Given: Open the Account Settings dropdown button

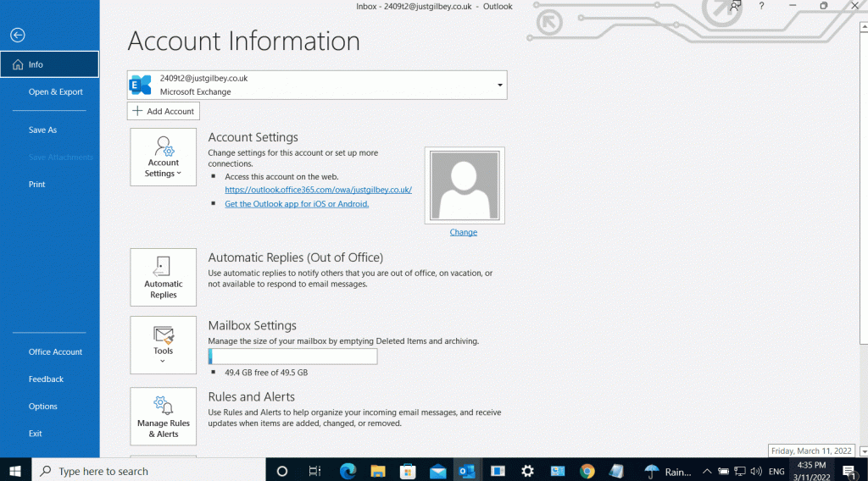Looking at the screenshot, I should coord(164,157).
